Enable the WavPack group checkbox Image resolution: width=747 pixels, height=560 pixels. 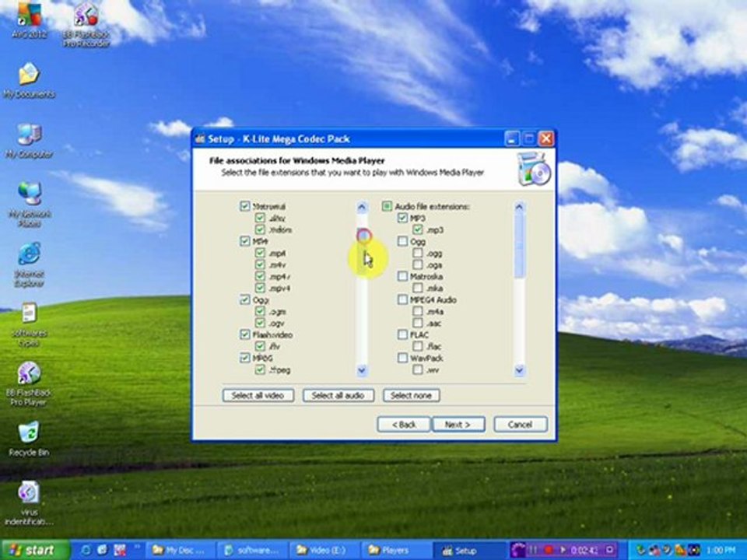point(402,358)
